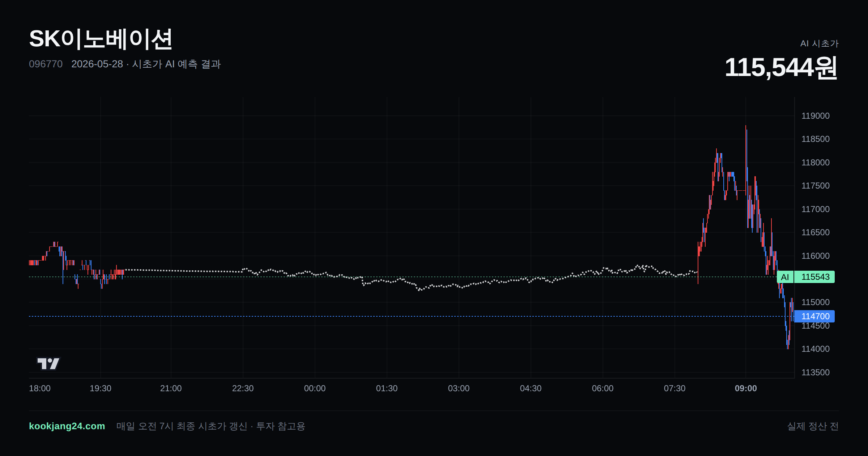Click the 21:00 time axis label
868x456 pixels.
pos(171,388)
